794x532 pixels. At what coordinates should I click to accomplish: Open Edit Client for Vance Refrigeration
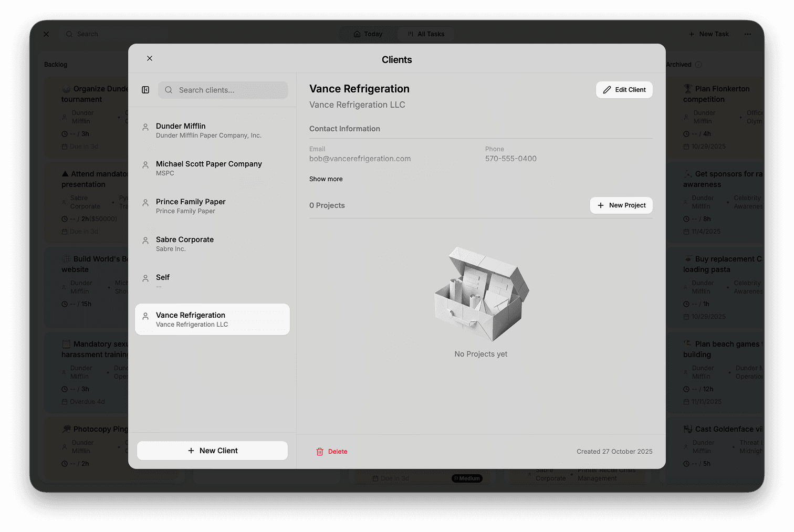click(x=624, y=89)
